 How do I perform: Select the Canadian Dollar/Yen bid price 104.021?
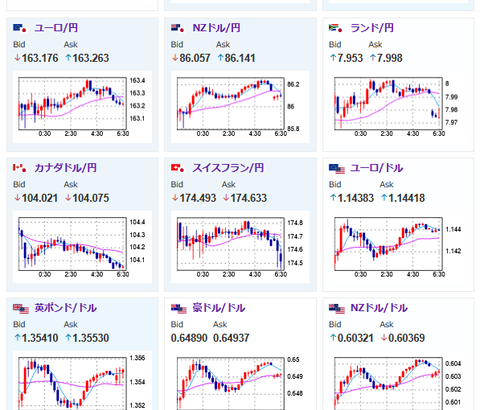40,198
